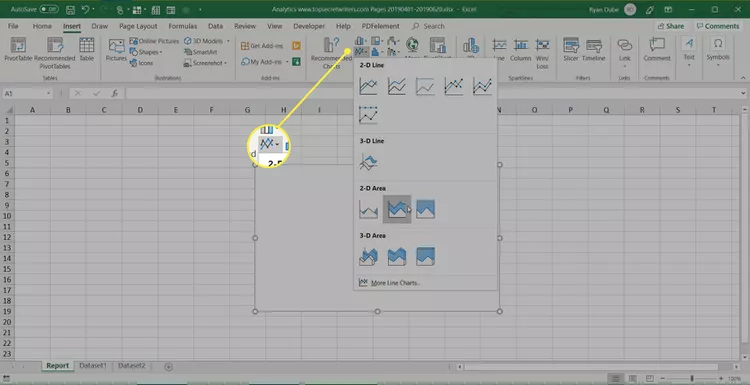Click the Search box in ribbon
Screen dimensions: 750x385
(x=429, y=26)
